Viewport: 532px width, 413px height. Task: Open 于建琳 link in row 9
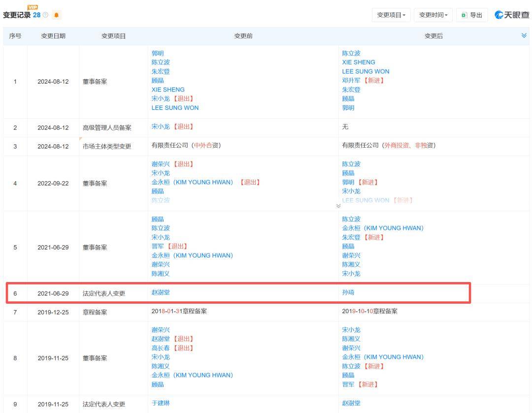[x=161, y=403]
